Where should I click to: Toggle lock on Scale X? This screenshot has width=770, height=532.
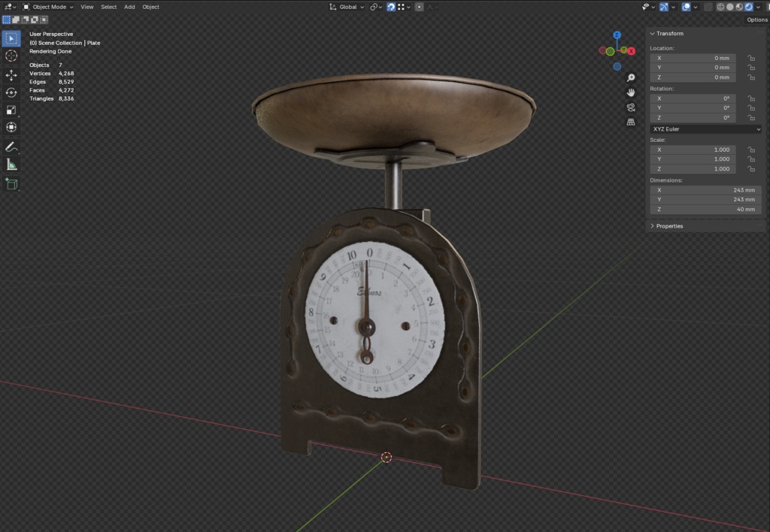751,150
